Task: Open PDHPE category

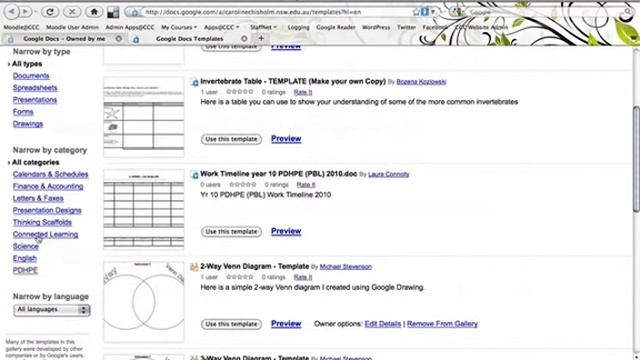Action: 25,270
